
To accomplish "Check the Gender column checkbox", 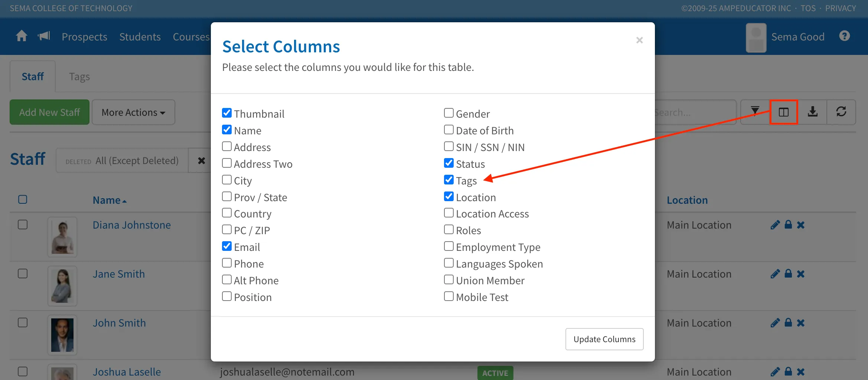I will [x=449, y=113].
